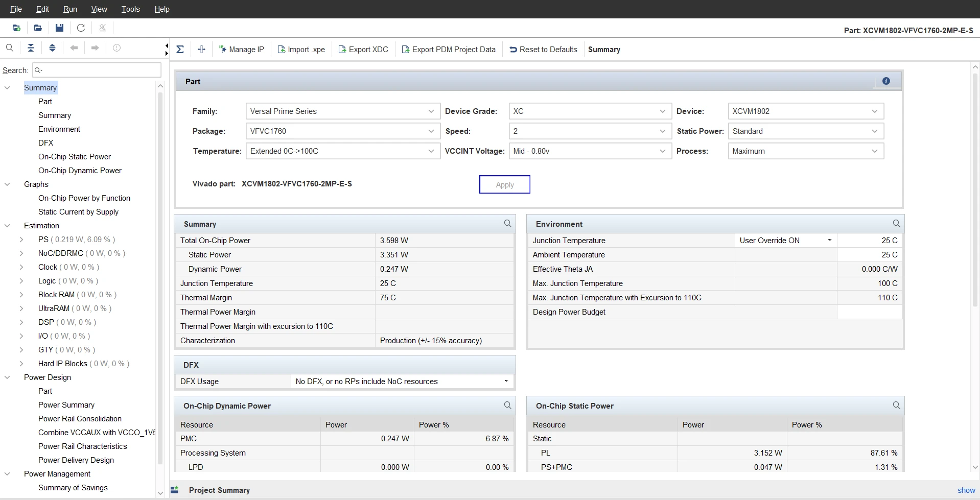Open Manage IP from the toolbar
980x500 pixels.
coord(241,50)
